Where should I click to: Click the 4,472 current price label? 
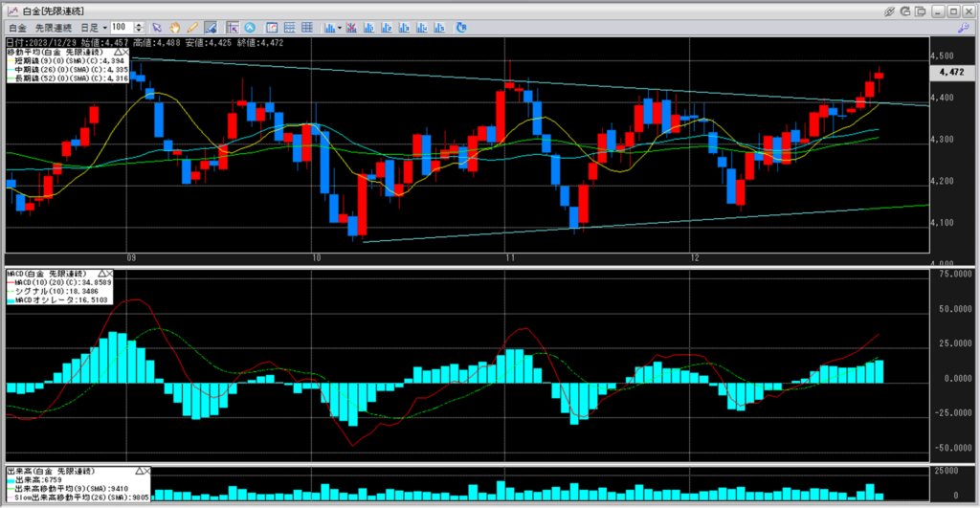pos(951,72)
